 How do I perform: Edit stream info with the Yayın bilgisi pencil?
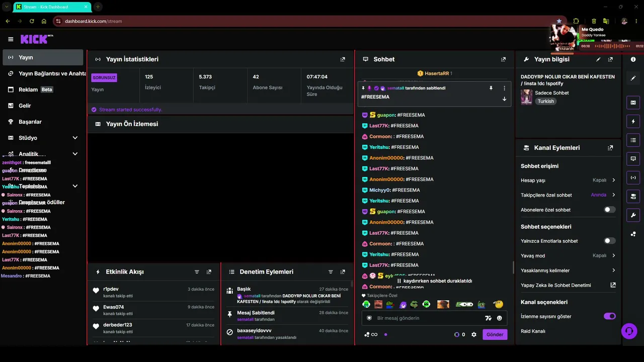(598, 59)
